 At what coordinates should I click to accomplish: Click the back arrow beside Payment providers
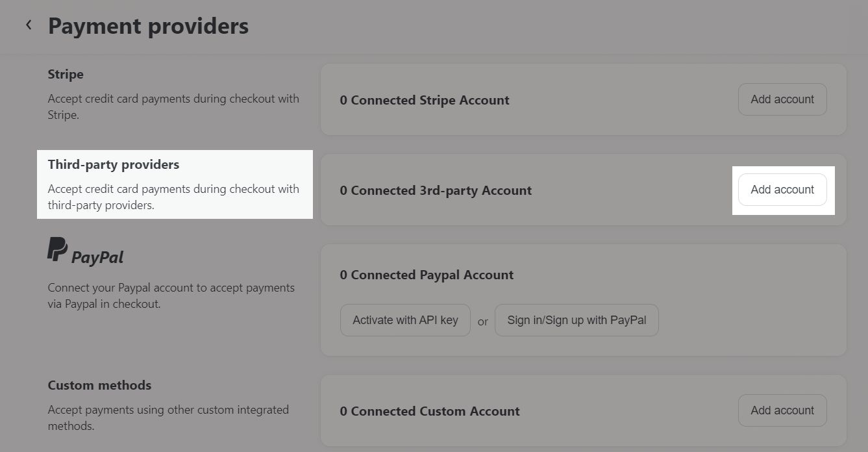pos(29,25)
